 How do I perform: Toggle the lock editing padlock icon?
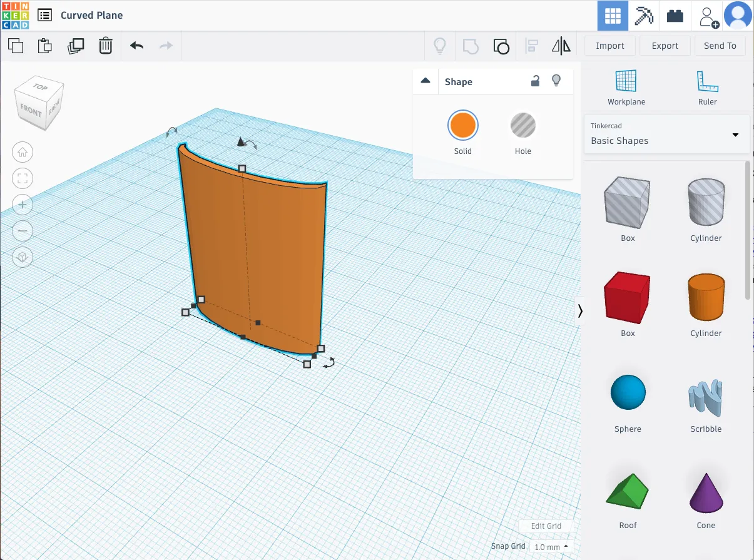click(535, 81)
